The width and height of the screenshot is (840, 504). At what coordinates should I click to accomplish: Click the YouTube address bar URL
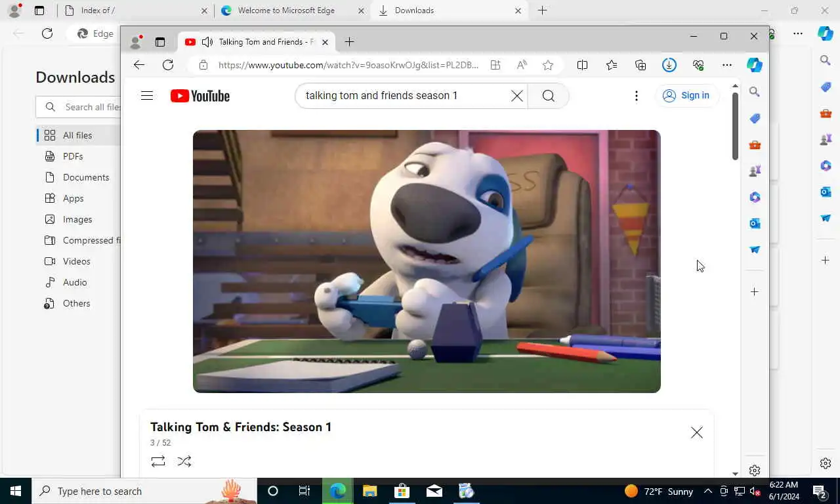[348, 65]
